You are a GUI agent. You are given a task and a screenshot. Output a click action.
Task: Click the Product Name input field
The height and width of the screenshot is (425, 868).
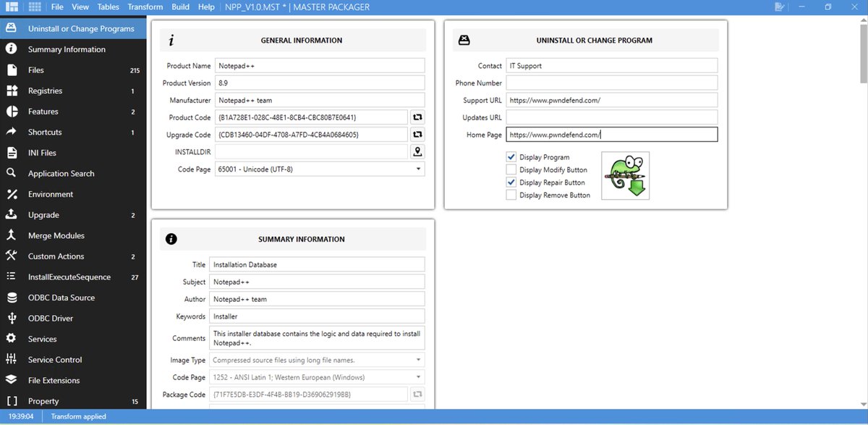tap(320, 66)
